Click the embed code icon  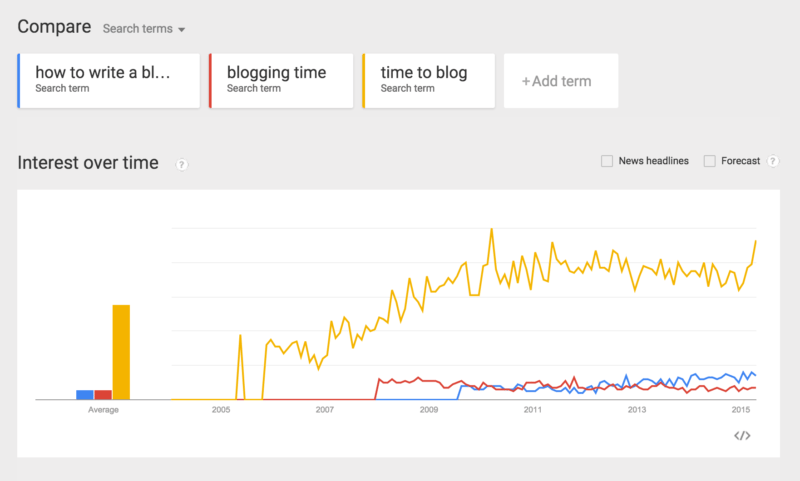point(742,436)
